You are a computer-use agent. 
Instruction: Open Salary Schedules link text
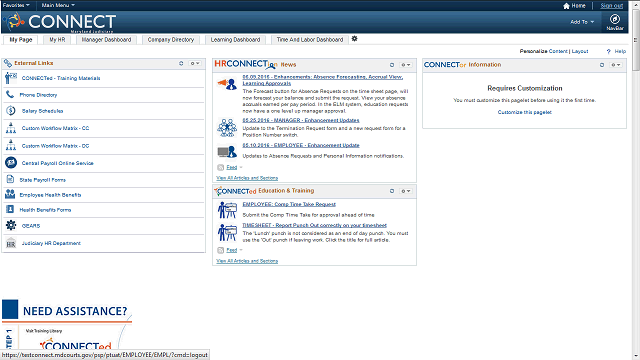pyautogui.click(x=42, y=111)
